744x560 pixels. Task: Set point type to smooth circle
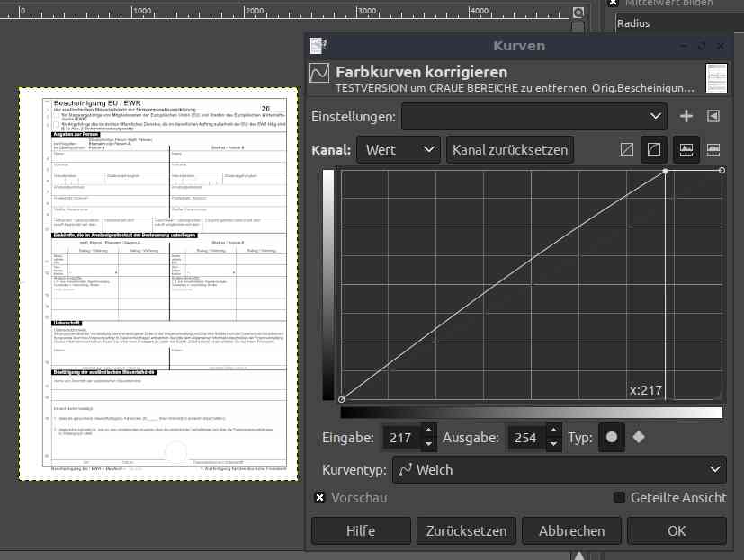tap(612, 438)
